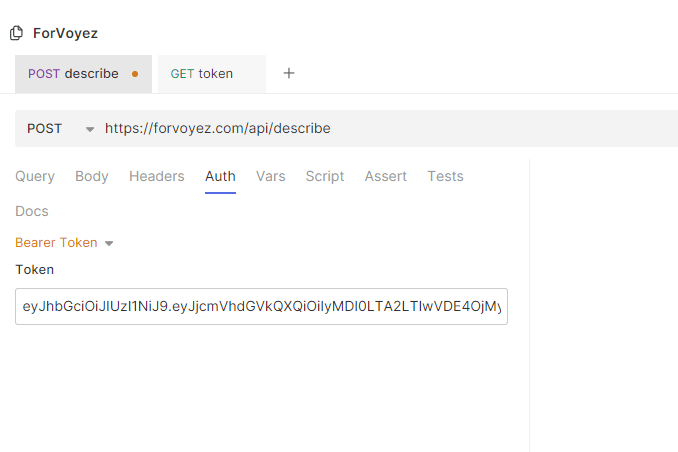This screenshot has width=678, height=452.
Task: Click the ForVoyez collection icon
Action: [16, 33]
